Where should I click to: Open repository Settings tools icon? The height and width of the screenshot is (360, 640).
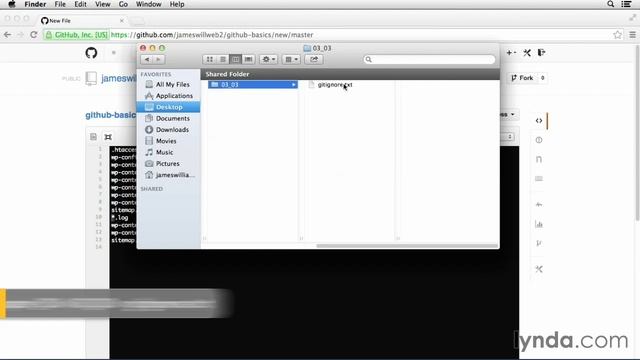point(539,269)
